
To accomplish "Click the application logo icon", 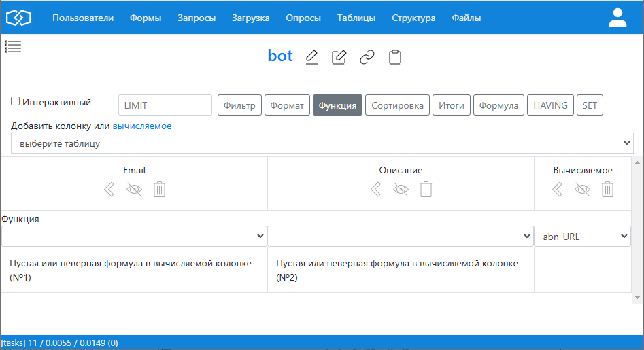I will [x=18, y=18].
